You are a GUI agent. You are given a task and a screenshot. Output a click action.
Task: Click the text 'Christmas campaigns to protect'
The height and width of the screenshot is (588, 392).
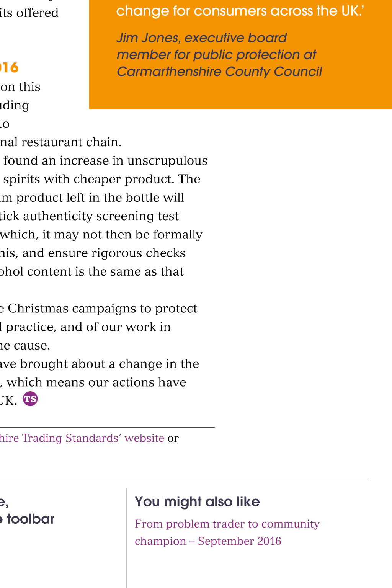point(103,309)
